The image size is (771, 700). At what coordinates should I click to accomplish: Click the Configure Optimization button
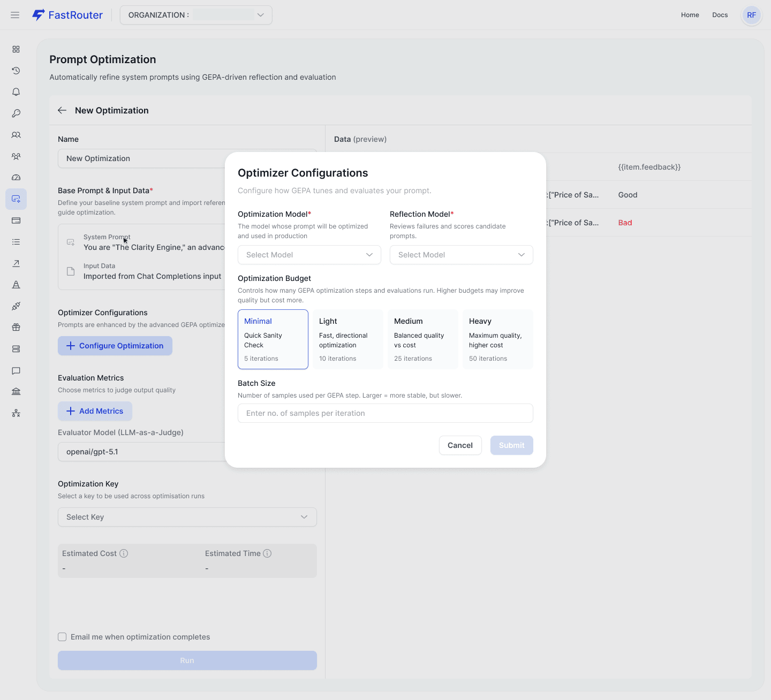[115, 346]
